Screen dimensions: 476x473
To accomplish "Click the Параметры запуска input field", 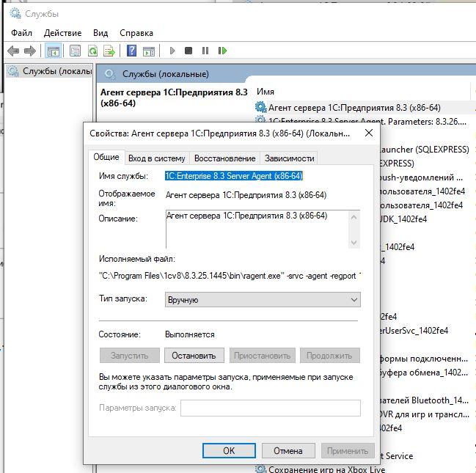I will tap(271, 408).
